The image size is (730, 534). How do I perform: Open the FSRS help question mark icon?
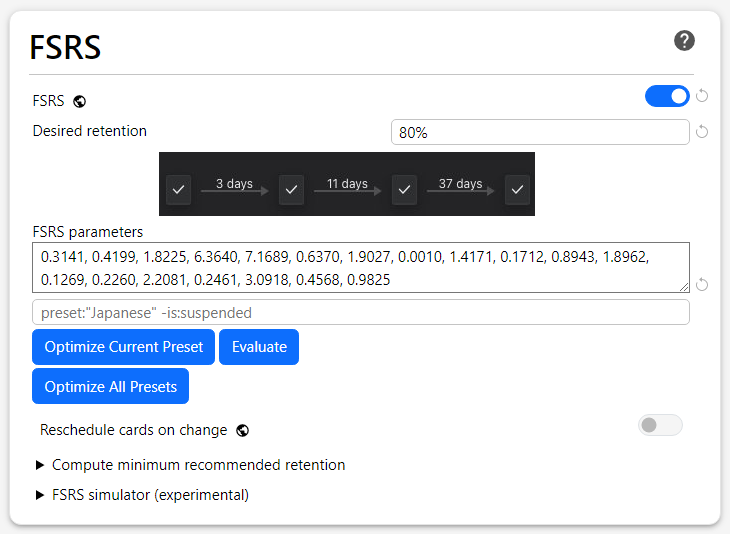pos(684,41)
